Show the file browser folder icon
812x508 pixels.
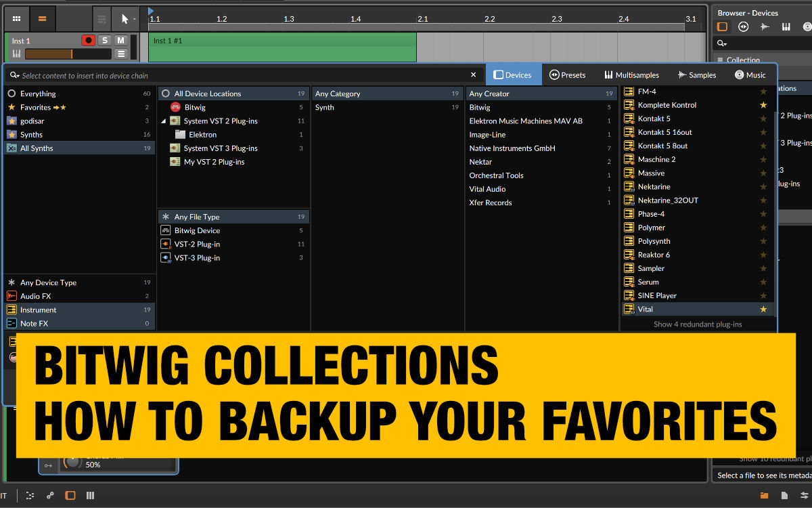pos(764,495)
